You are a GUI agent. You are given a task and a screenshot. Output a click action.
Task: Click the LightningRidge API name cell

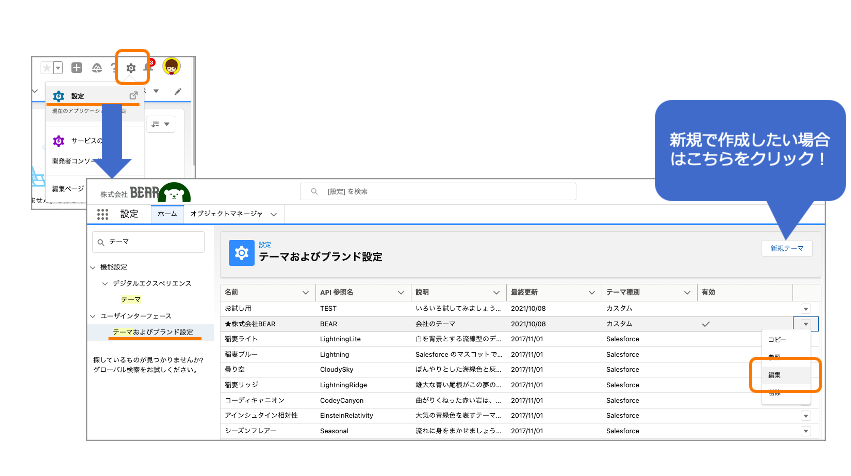(x=344, y=385)
